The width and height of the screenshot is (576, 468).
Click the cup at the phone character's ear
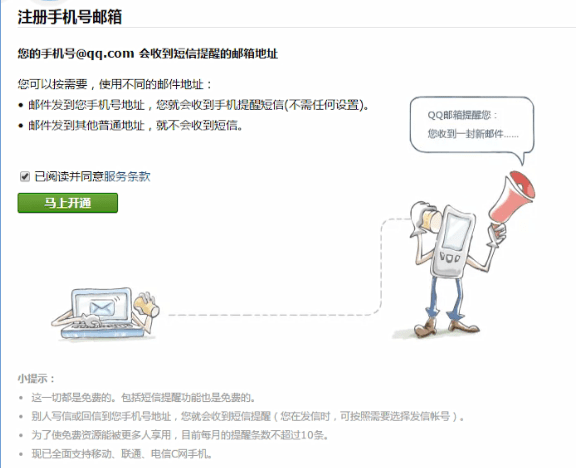tap(432, 220)
